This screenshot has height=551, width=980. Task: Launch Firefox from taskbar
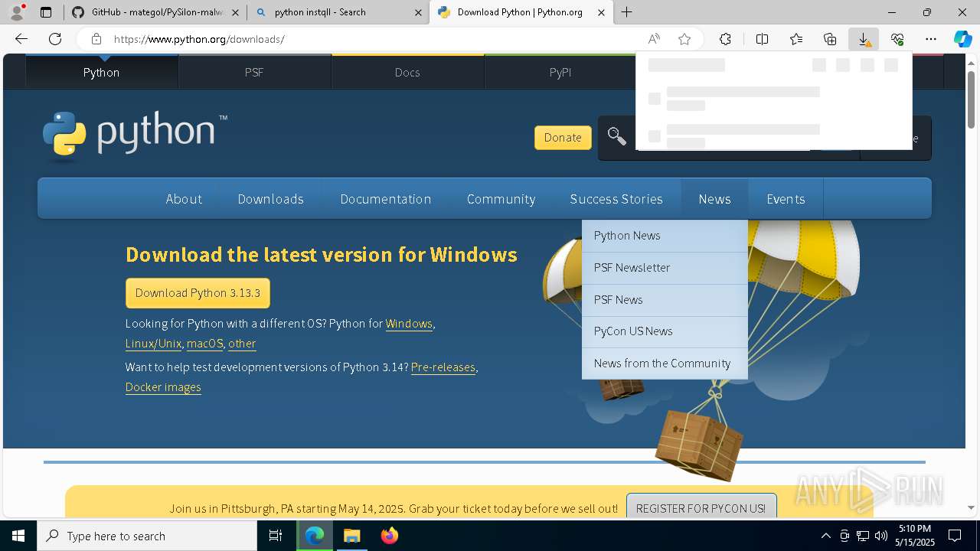pyautogui.click(x=389, y=536)
